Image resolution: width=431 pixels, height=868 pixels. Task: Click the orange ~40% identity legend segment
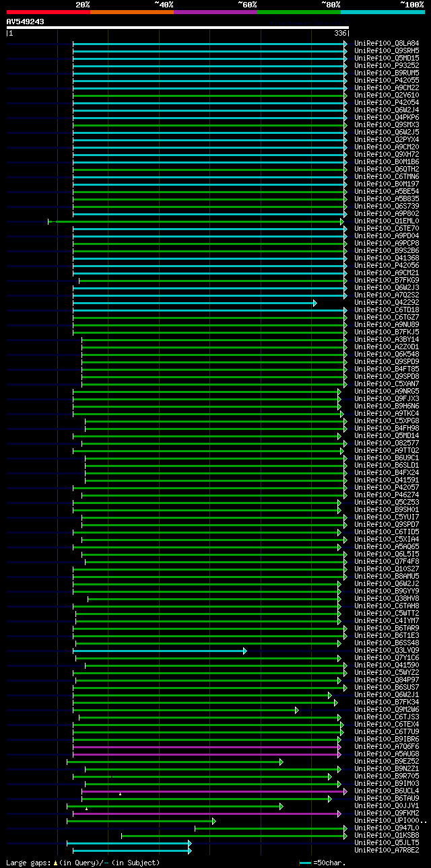pos(131,12)
